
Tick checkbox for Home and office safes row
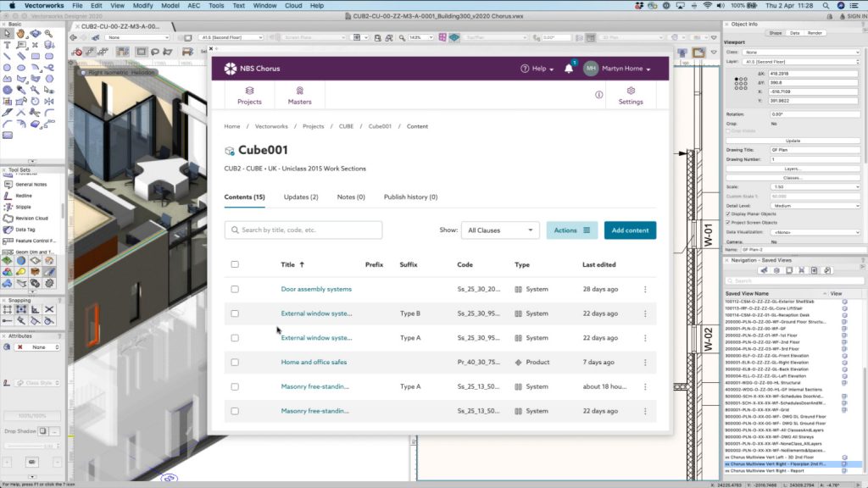[x=235, y=363]
